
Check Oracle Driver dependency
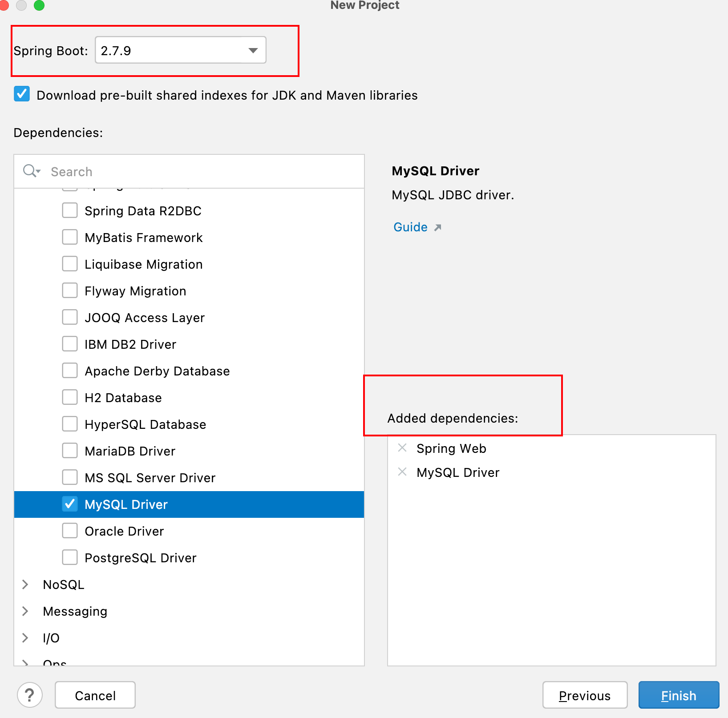(70, 531)
